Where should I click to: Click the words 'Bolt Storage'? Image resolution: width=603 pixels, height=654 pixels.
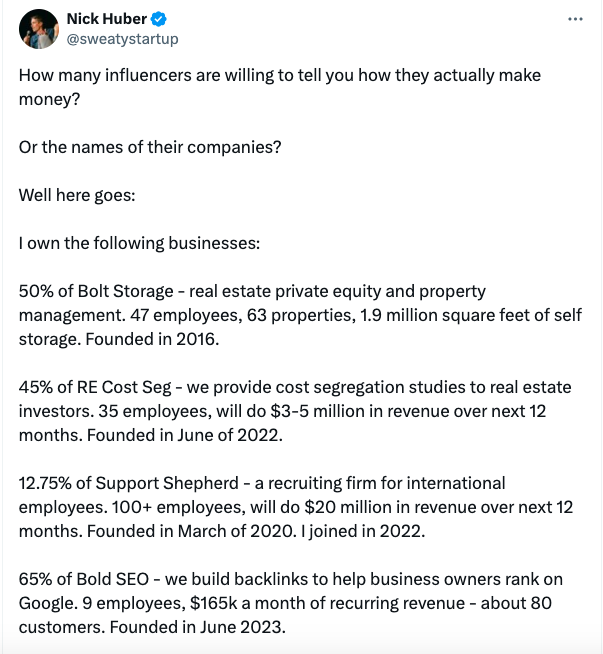(x=125, y=291)
